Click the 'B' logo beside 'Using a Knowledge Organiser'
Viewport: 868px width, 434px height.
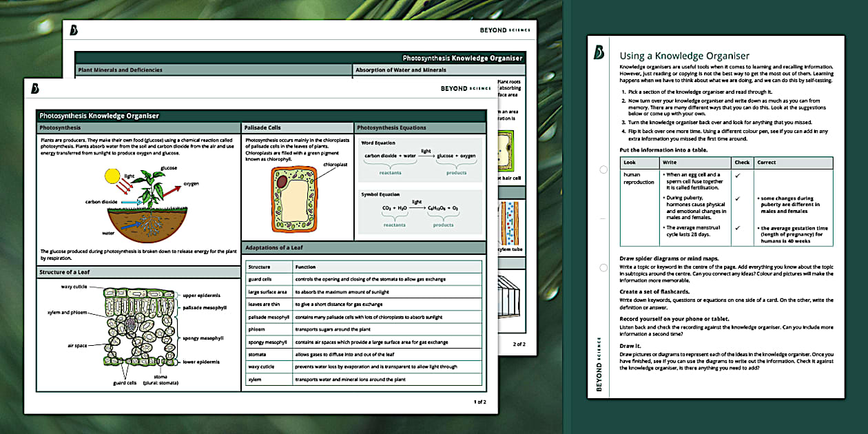599,52
